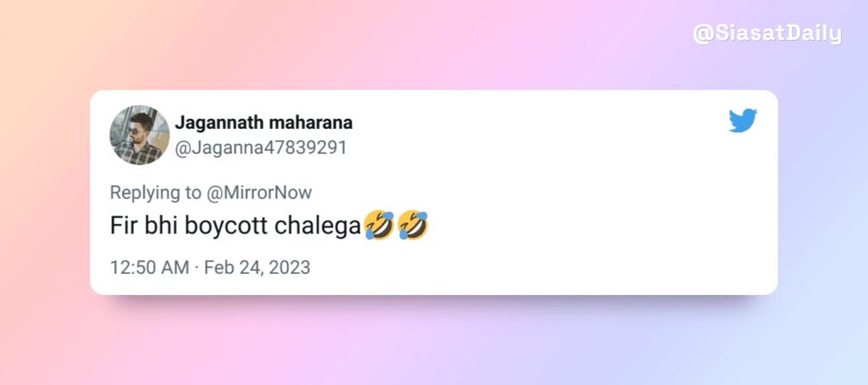Click the @SiasatDaily watermark
The height and width of the screenshot is (385, 868).
click(x=767, y=35)
